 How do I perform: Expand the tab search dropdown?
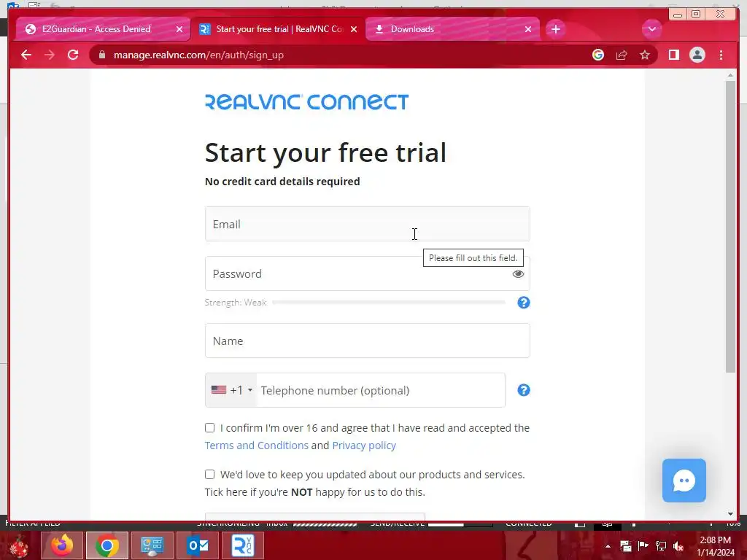point(651,29)
